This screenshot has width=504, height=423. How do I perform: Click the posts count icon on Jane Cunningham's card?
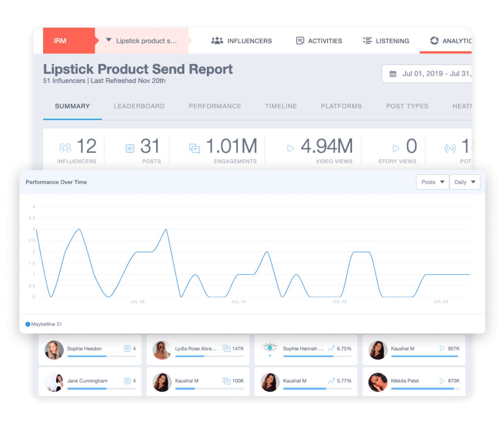tap(126, 381)
